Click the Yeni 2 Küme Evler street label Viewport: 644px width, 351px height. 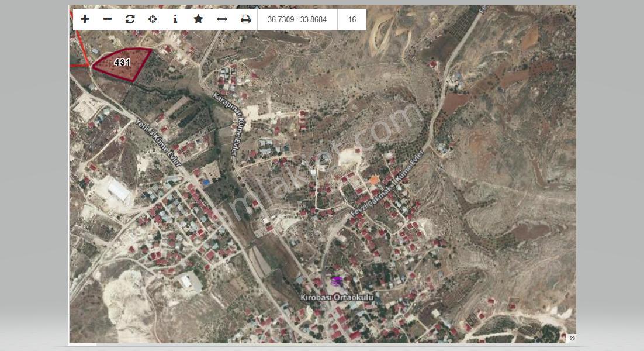coord(158,142)
